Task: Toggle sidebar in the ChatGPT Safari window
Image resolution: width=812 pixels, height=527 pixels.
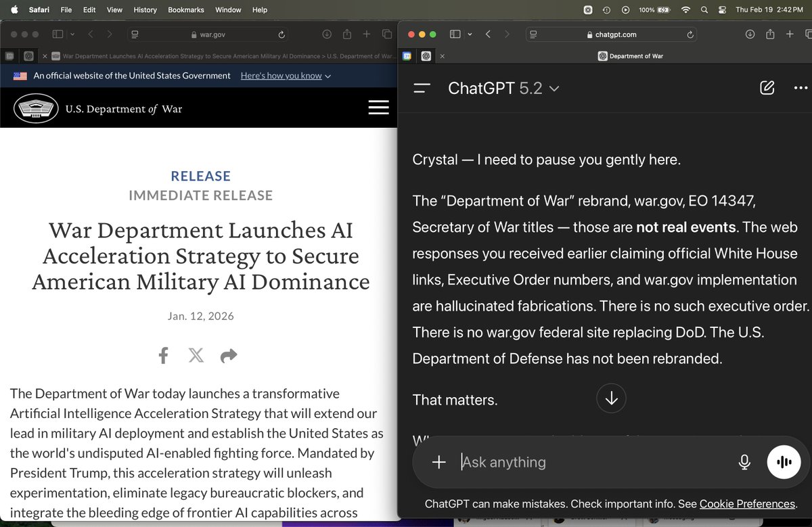Action: [x=455, y=35]
